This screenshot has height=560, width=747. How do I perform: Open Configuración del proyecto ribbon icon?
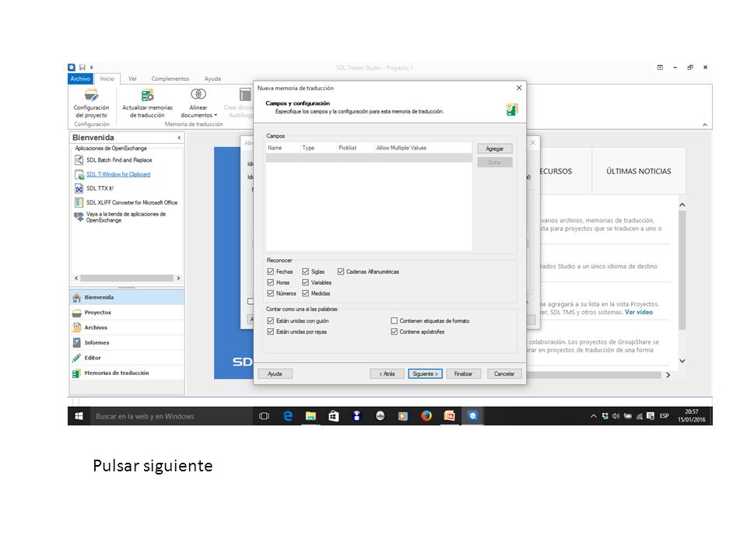(92, 103)
